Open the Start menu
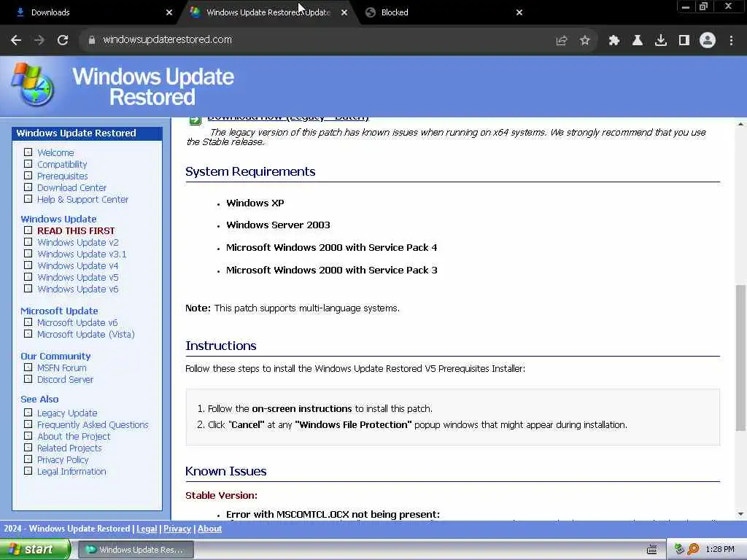747x560 pixels. point(35,550)
